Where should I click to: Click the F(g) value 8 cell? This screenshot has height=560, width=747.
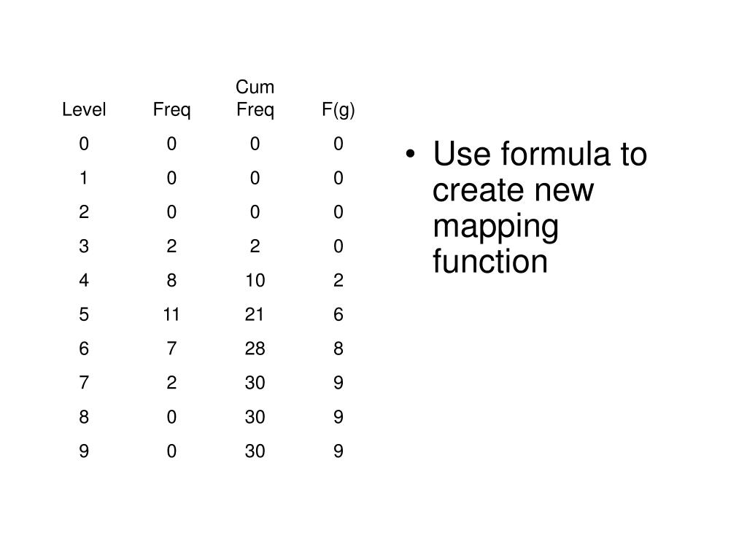[x=338, y=349]
